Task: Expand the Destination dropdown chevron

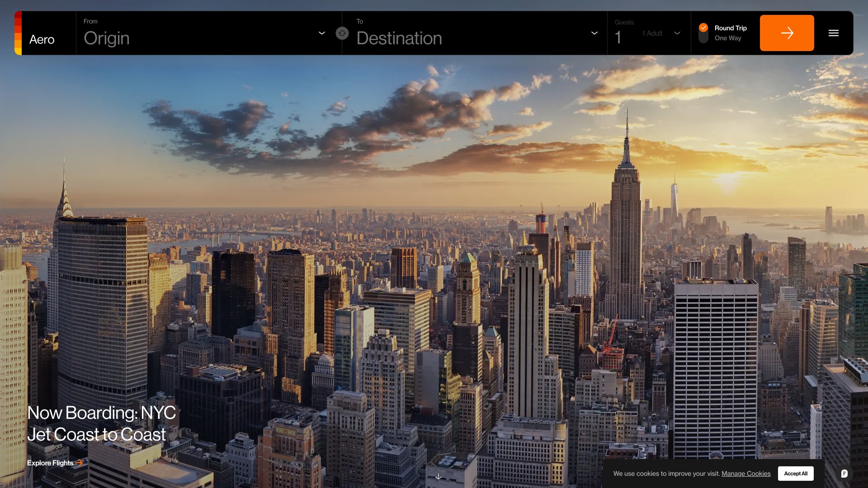Action: [594, 33]
